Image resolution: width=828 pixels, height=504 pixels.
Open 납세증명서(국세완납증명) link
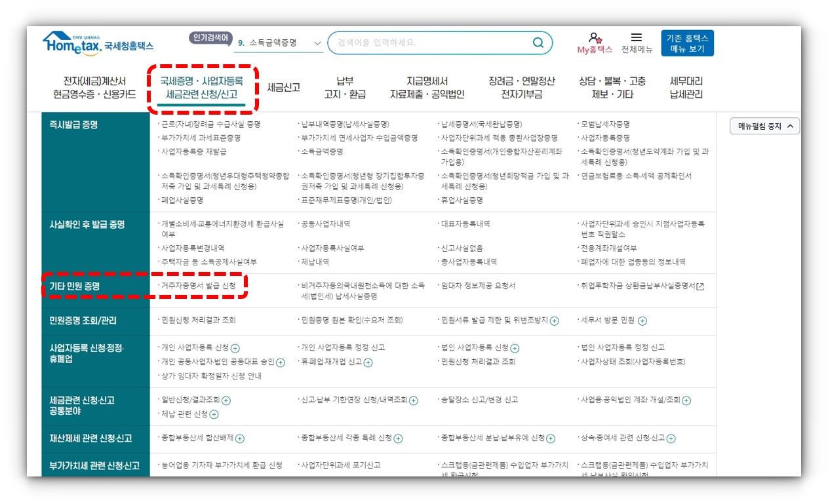tap(482, 124)
